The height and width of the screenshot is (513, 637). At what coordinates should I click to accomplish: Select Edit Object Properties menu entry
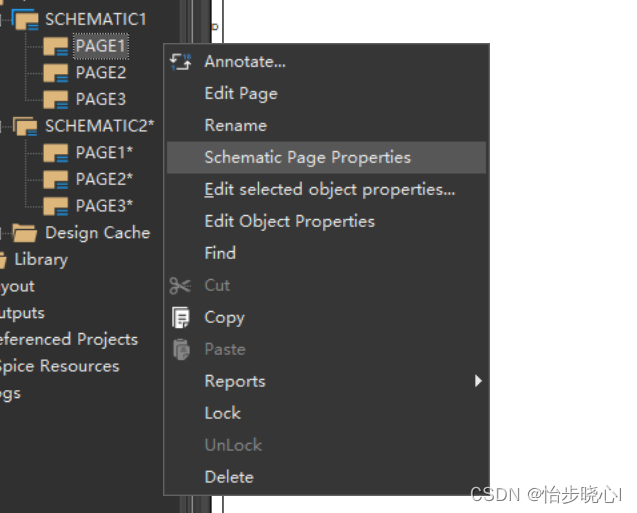pos(289,221)
